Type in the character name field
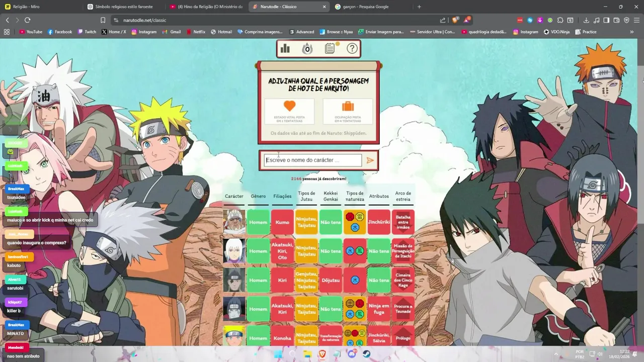Viewport: 644px width, 362px height. pos(312,160)
